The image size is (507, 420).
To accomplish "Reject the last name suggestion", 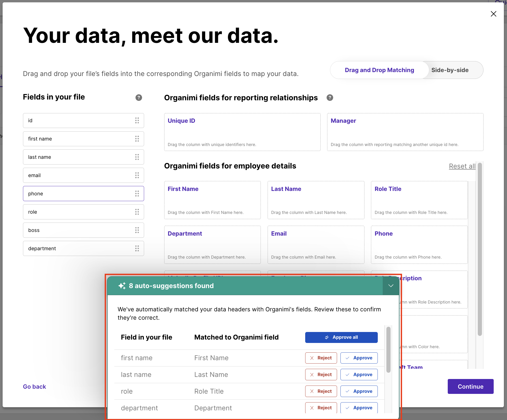I will [321, 375].
